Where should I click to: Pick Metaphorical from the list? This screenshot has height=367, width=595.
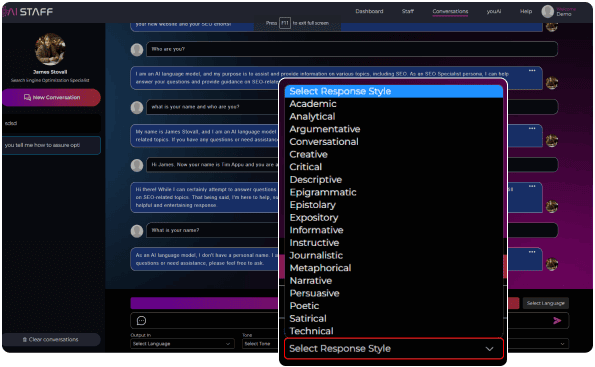(394, 268)
